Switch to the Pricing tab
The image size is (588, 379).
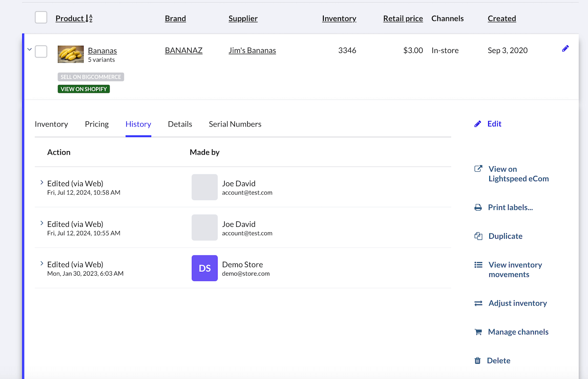click(97, 124)
